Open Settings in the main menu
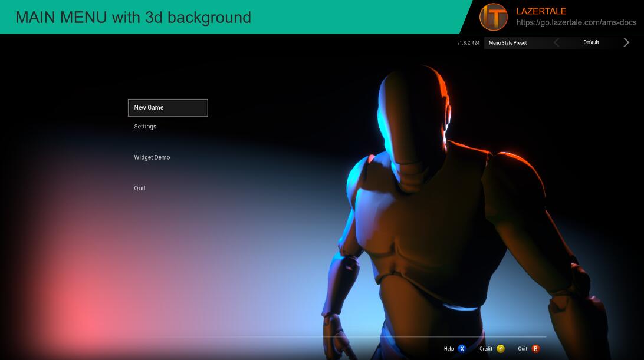The width and height of the screenshot is (644, 360). point(145,127)
